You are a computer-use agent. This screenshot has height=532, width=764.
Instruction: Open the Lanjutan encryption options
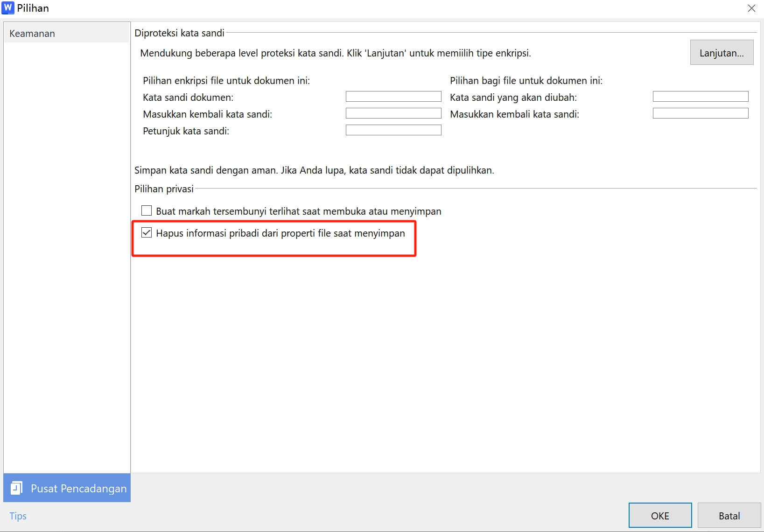pos(721,52)
